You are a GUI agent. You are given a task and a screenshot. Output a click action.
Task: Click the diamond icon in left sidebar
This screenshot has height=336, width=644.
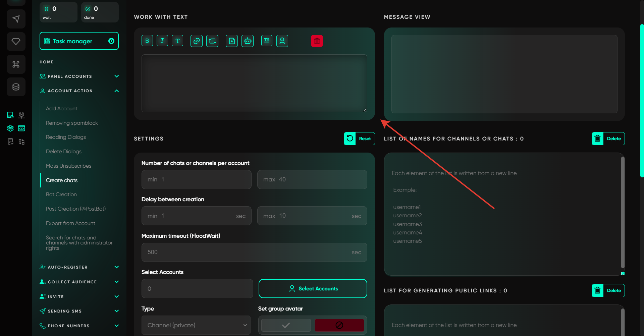pyautogui.click(x=16, y=42)
